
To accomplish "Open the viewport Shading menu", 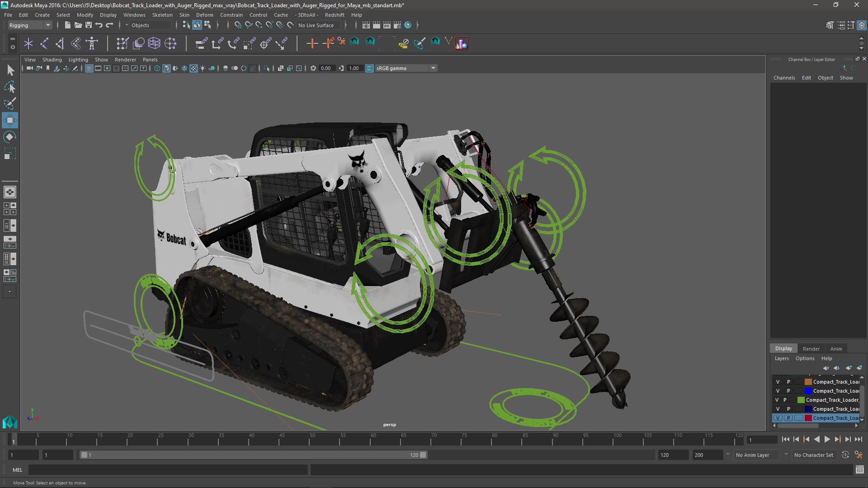I will pyautogui.click(x=52, y=60).
